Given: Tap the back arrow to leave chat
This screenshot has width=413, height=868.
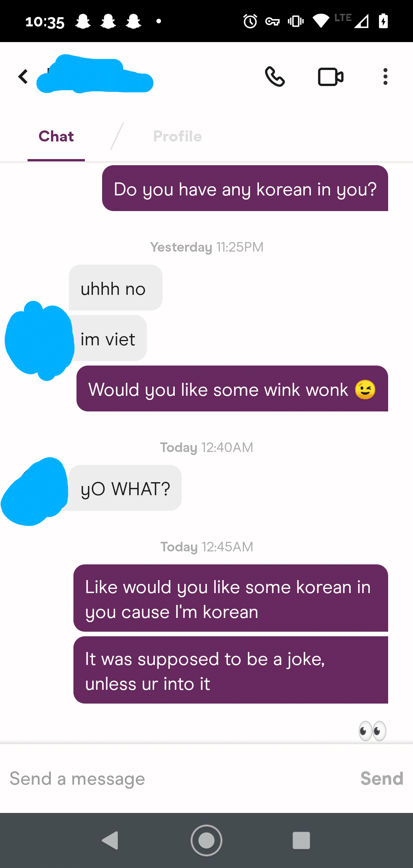Looking at the screenshot, I should pos(23,76).
